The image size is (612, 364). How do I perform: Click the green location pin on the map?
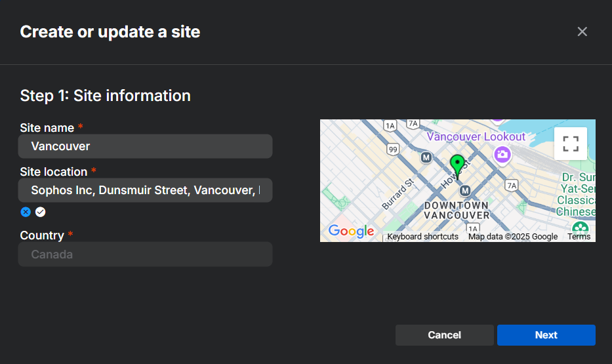[x=457, y=164]
